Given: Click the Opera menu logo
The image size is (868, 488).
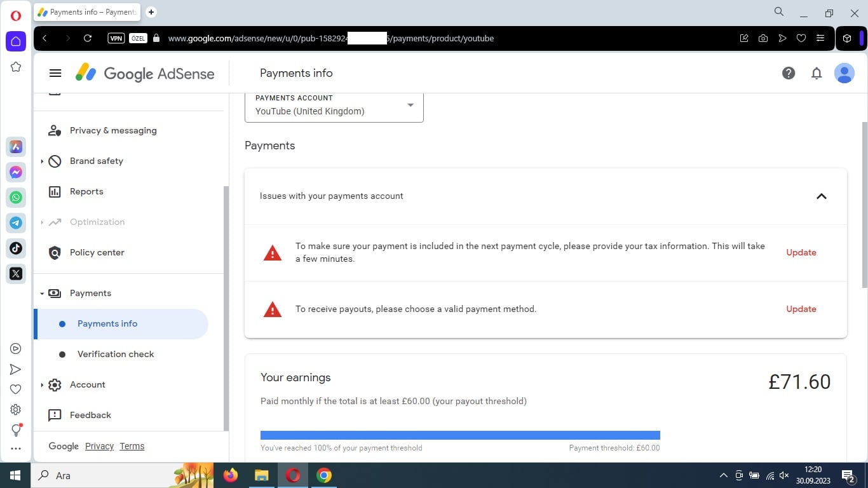Looking at the screenshot, I should tap(16, 16).
